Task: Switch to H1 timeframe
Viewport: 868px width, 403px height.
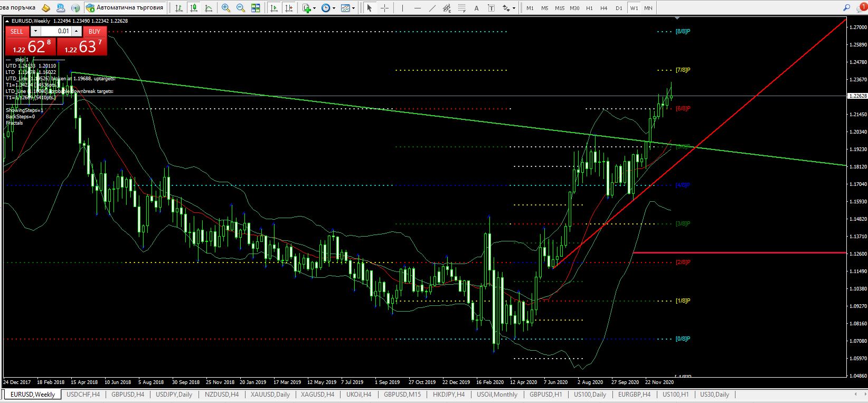Action: [x=589, y=8]
